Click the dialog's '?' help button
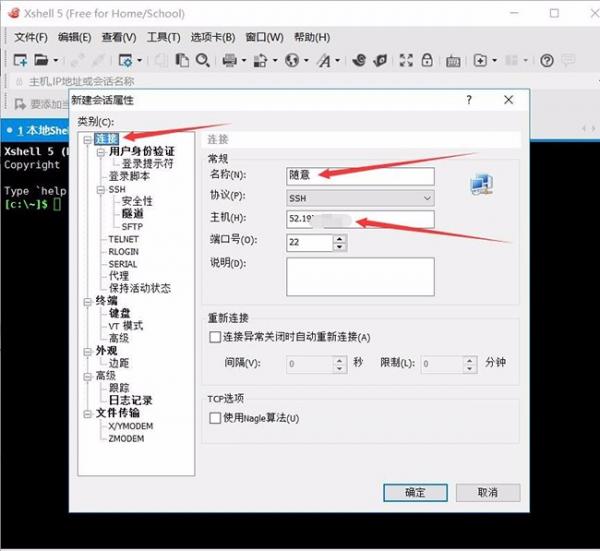The height and width of the screenshot is (551, 600). click(x=469, y=100)
